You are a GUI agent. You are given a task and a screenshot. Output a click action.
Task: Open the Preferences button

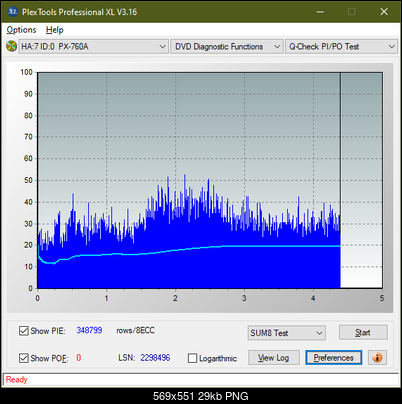[333, 358]
